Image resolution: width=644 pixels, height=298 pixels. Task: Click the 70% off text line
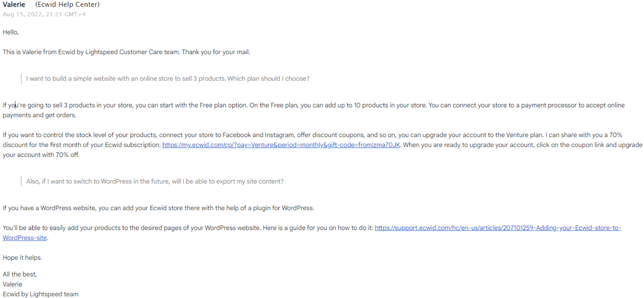click(x=41, y=155)
